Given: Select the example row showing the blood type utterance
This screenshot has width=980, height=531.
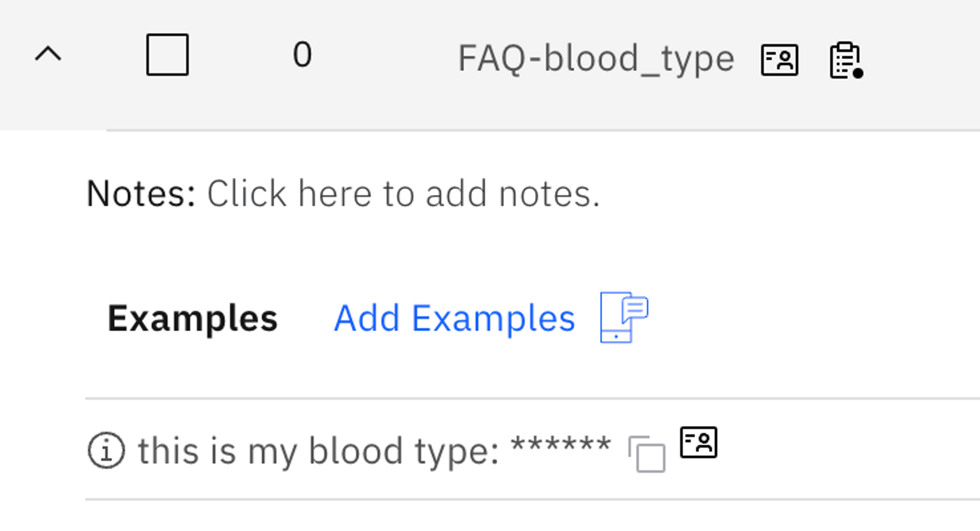Looking at the screenshot, I should point(533,450).
